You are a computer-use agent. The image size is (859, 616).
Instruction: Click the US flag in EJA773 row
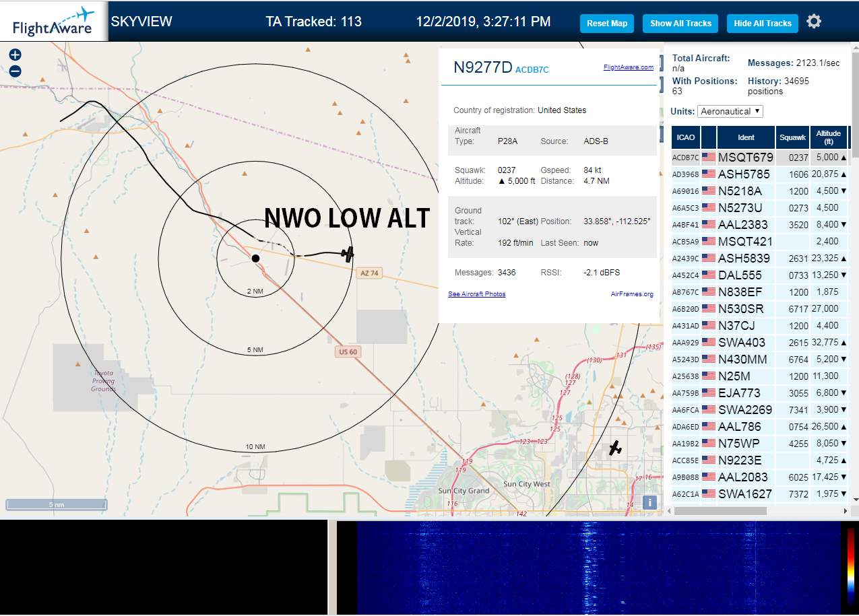(x=709, y=393)
